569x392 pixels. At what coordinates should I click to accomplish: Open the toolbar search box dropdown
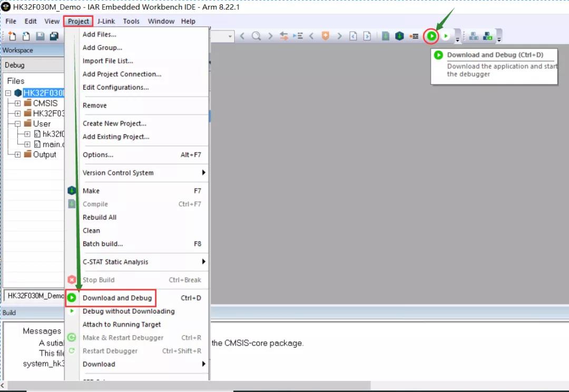click(230, 36)
